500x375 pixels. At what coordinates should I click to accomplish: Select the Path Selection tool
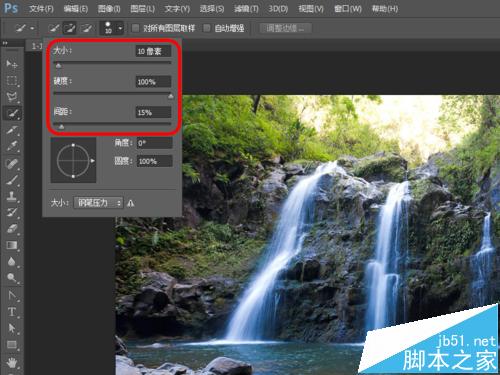pos(12,328)
